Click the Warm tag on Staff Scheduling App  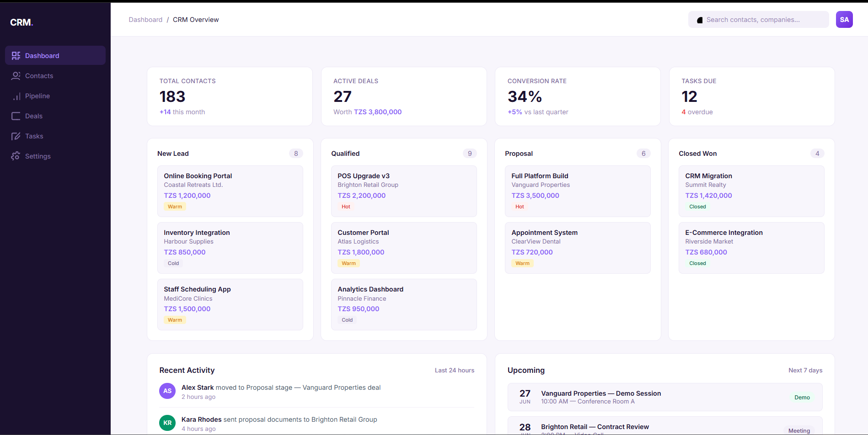pos(175,320)
